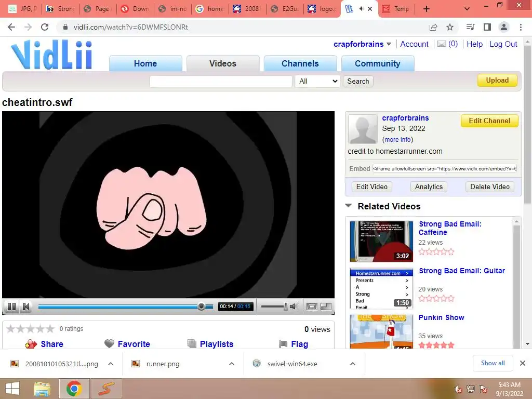Click the Chrome taskbar icon
Screen dimensions: 532x399
click(x=74, y=389)
